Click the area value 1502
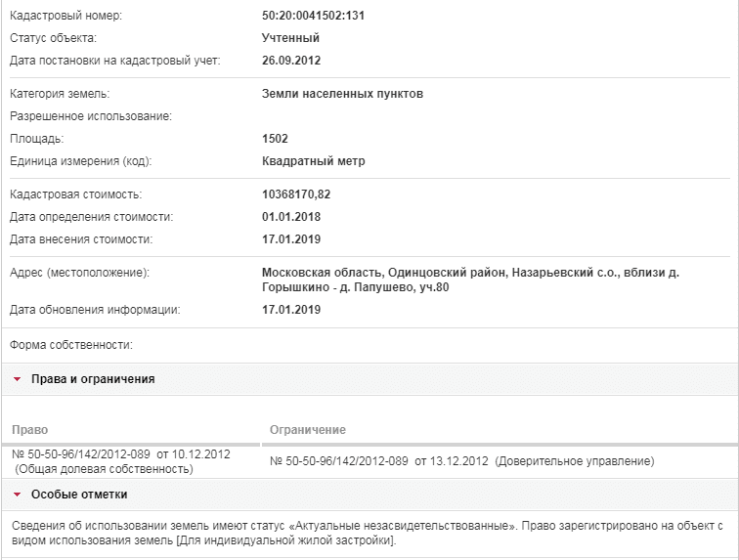The height and width of the screenshot is (560, 739). coord(276,139)
